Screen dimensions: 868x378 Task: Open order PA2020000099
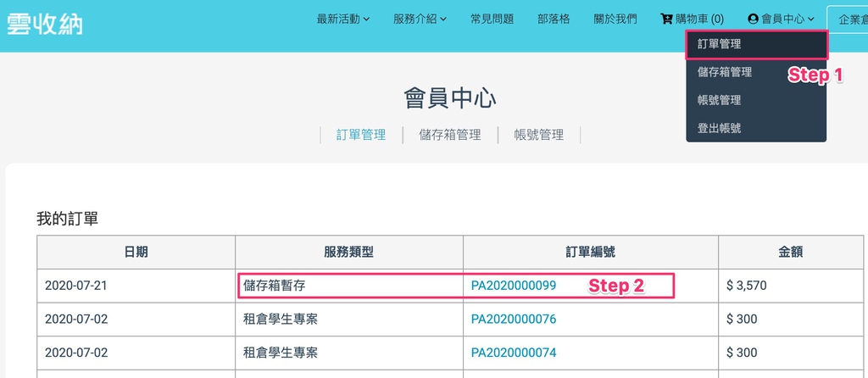pos(514,286)
